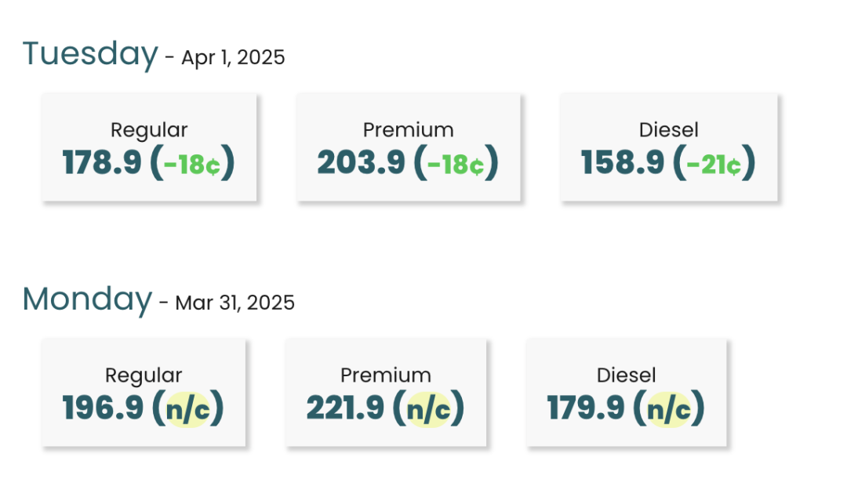This screenshot has height=504, width=847.
Task: Select the Apr 1, 2025 date text
Action: 233,58
